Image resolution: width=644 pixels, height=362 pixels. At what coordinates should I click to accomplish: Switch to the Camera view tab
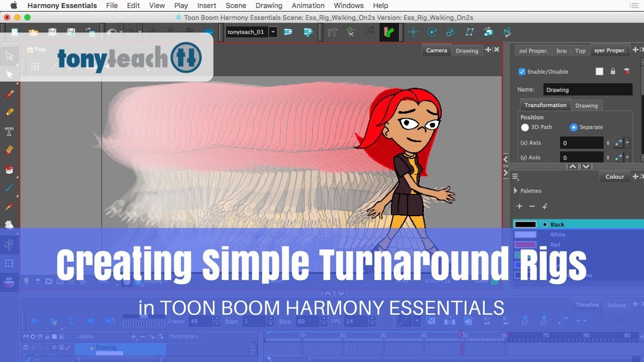436,50
